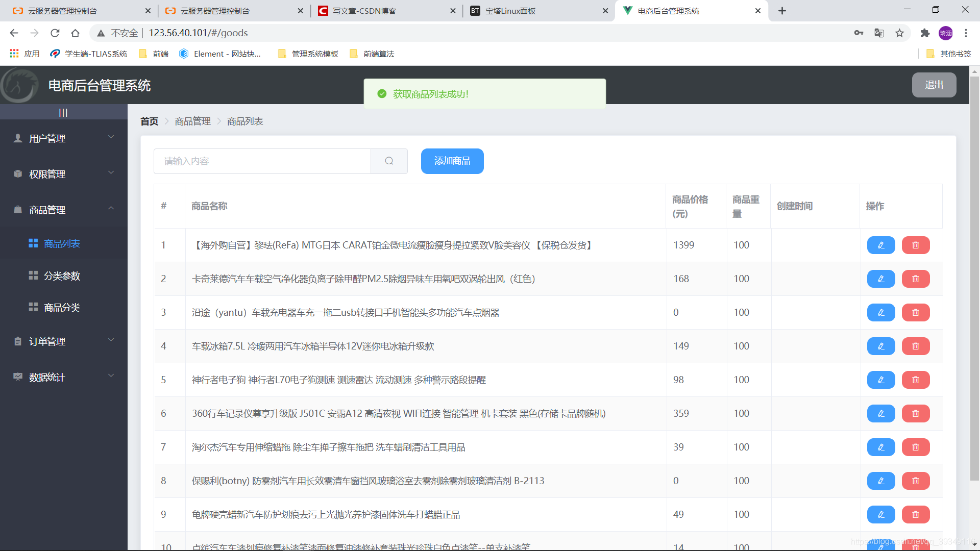The height and width of the screenshot is (551, 980).
Task: Delete the 保赐利 botny anti-fog product
Action: click(x=916, y=481)
